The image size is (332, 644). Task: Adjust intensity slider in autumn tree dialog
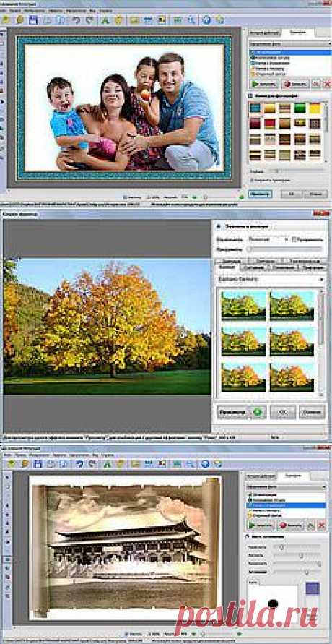click(285, 249)
